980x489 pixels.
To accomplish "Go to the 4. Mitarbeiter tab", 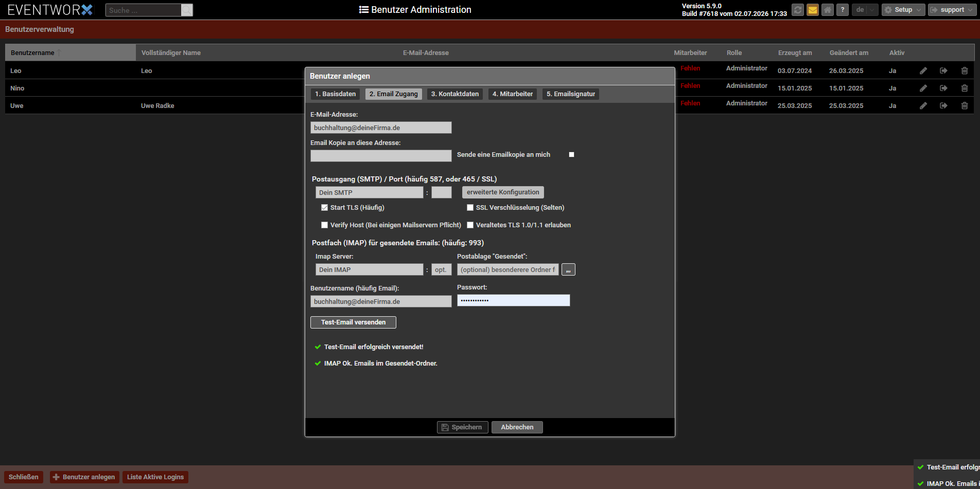I will pyautogui.click(x=513, y=94).
